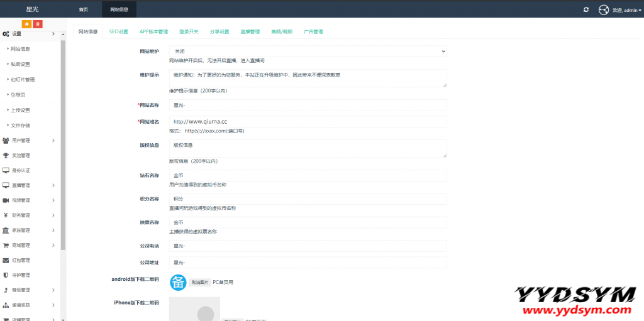
Task: Click the video camera icon for 视频管理
Action: [x=6, y=200]
